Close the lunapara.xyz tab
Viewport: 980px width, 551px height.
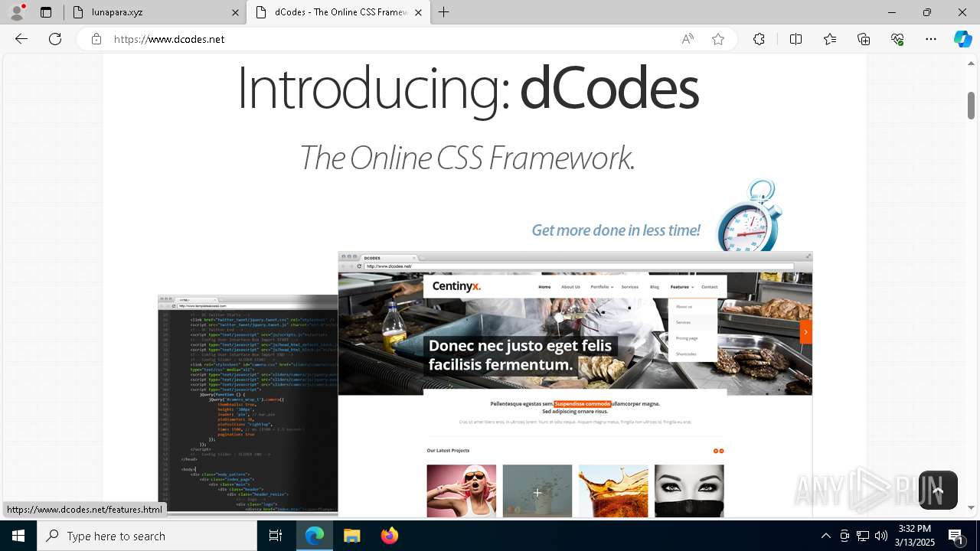click(x=235, y=12)
